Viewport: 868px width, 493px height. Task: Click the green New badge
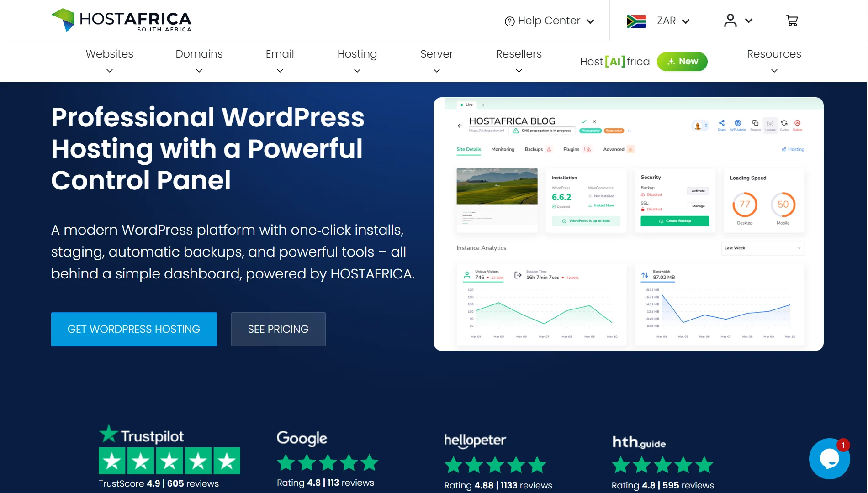tap(682, 62)
